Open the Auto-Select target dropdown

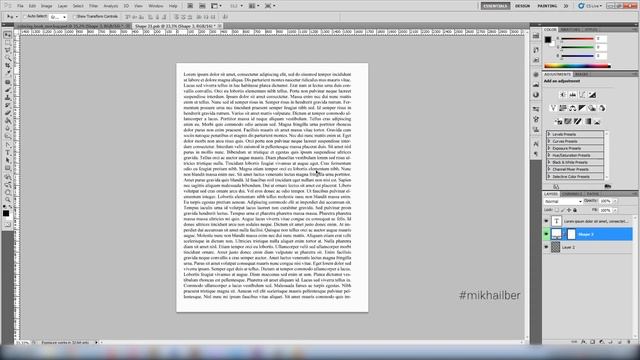[x=58, y=17]
